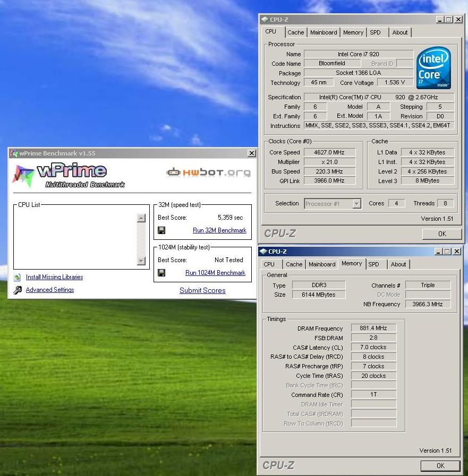Switch to About tab in lower CPU-Z window
Screen dimensions: 468x476
(x=398, y=264)
